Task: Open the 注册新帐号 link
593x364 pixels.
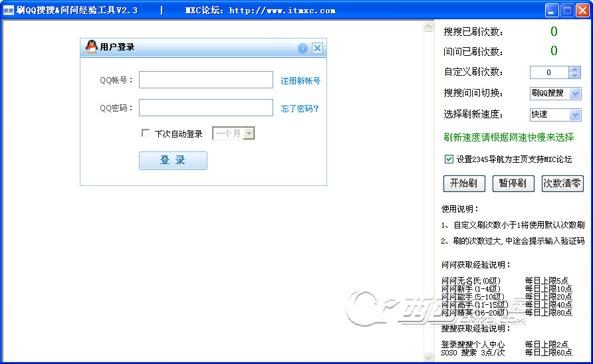Action: pos(300,80)
